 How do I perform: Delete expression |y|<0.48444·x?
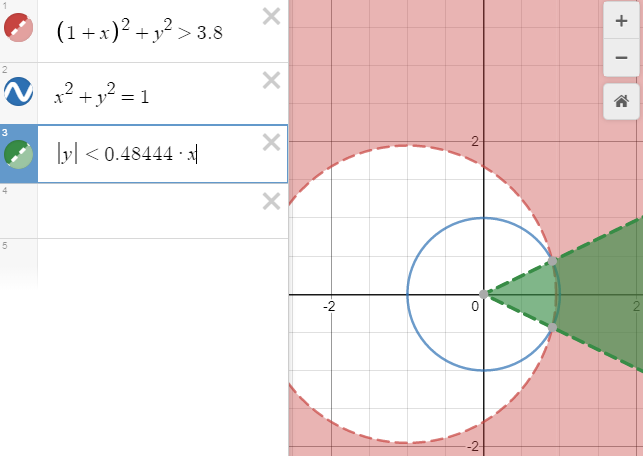tap(271, 142)
